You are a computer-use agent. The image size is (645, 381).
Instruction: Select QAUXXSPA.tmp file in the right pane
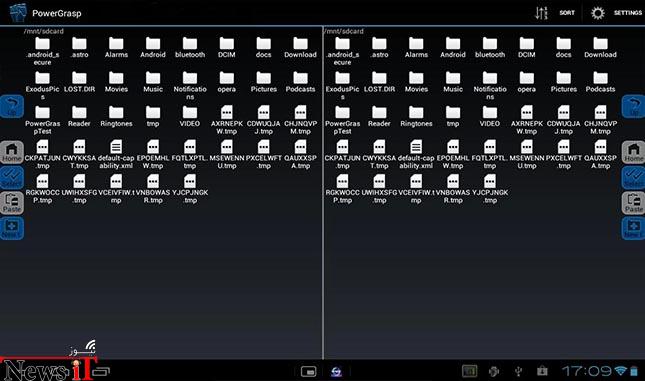pyautogui.click(x=601, y=155)
